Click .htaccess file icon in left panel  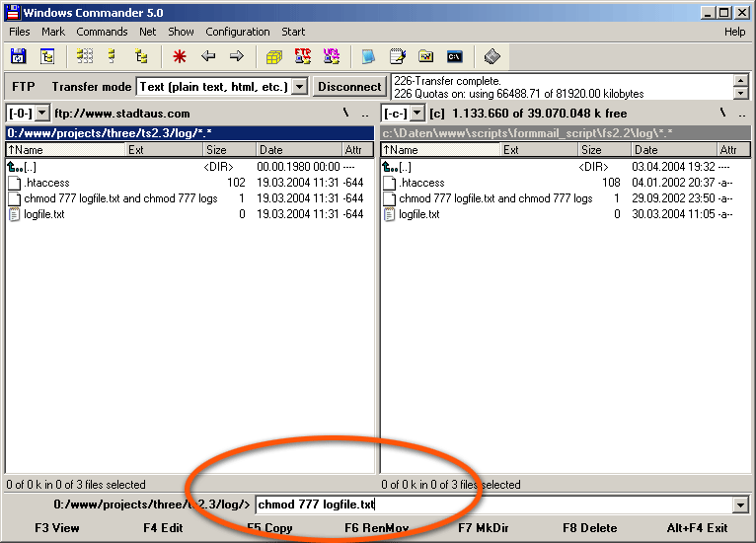click(x=15, y=183)
